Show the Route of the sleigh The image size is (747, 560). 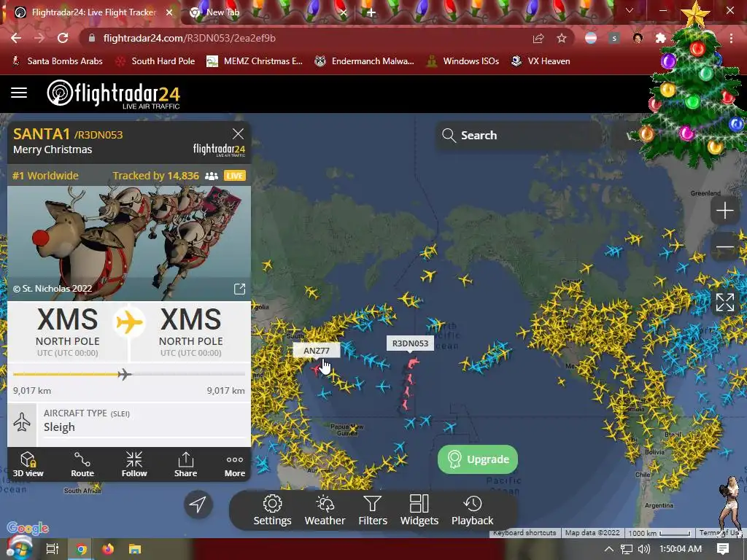coord(82,464)
